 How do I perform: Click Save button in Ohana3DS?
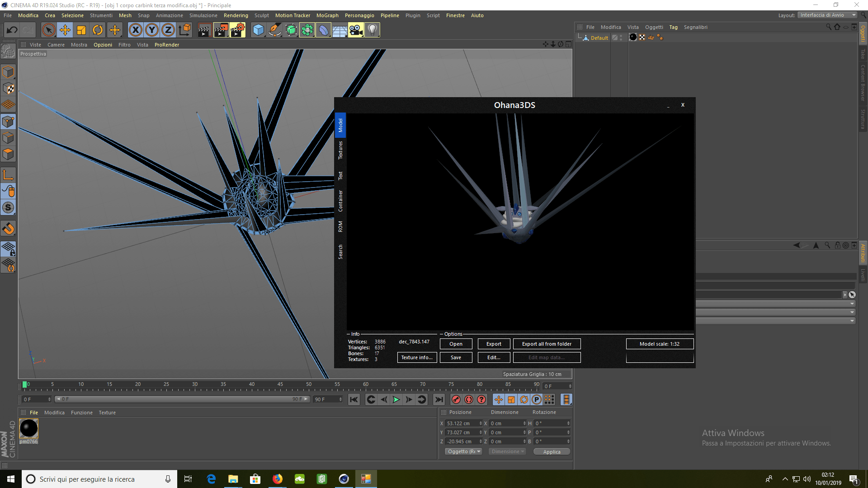click(456, 357)
